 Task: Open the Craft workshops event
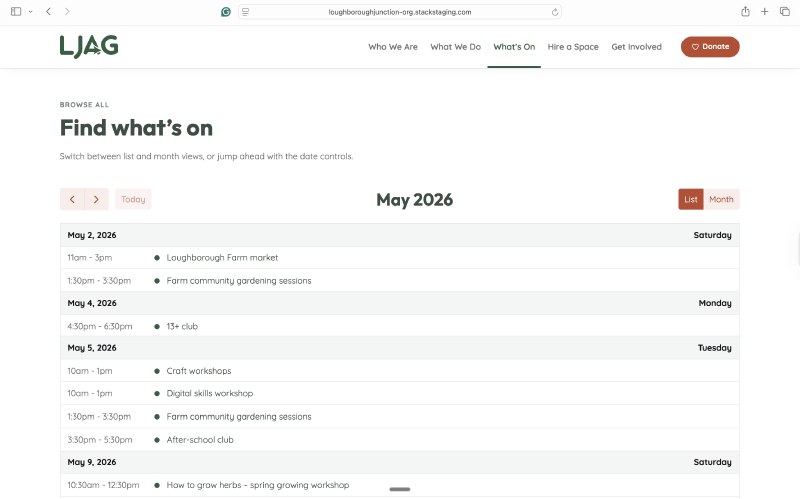(x=198, y=371)
